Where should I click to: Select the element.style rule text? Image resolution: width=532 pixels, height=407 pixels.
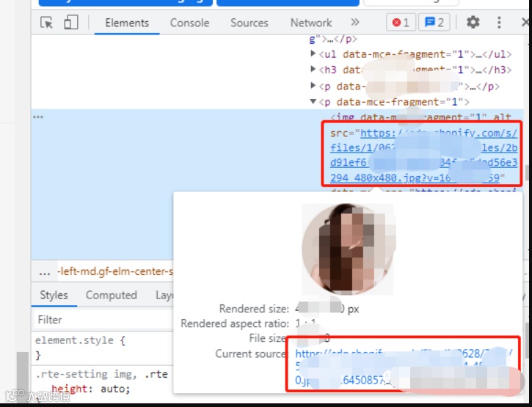80,340
